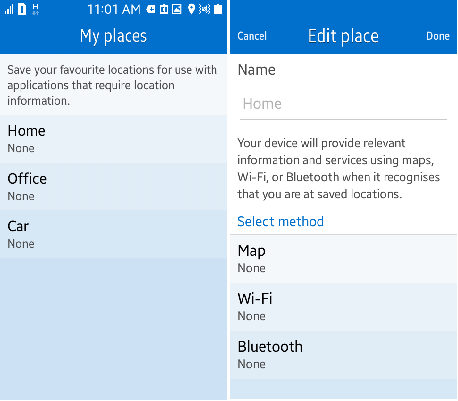Tap the 'Save your favourite locations' description text
Image resolution: width=458 pixels, height=401 pixels.
[112, 85]
